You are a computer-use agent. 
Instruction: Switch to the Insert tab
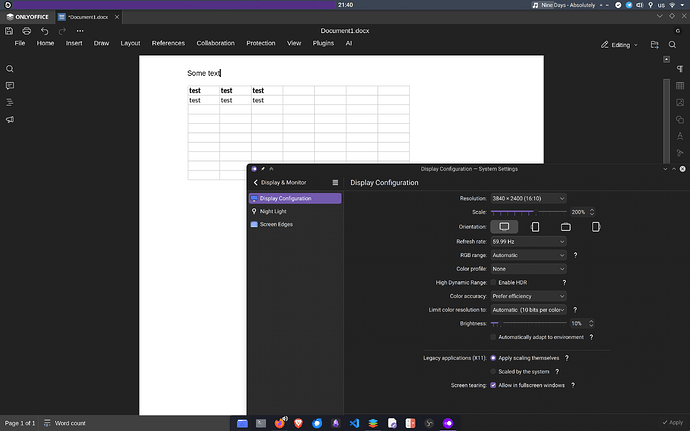point(74,43)
